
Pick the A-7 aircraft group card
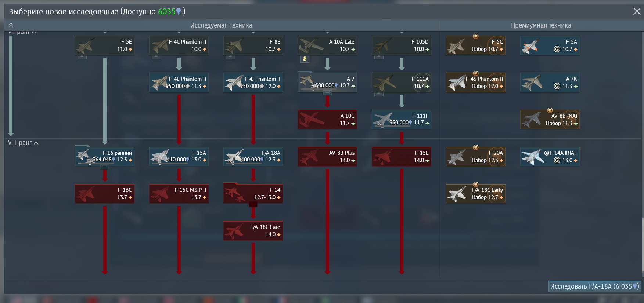[x=327, y=83]
